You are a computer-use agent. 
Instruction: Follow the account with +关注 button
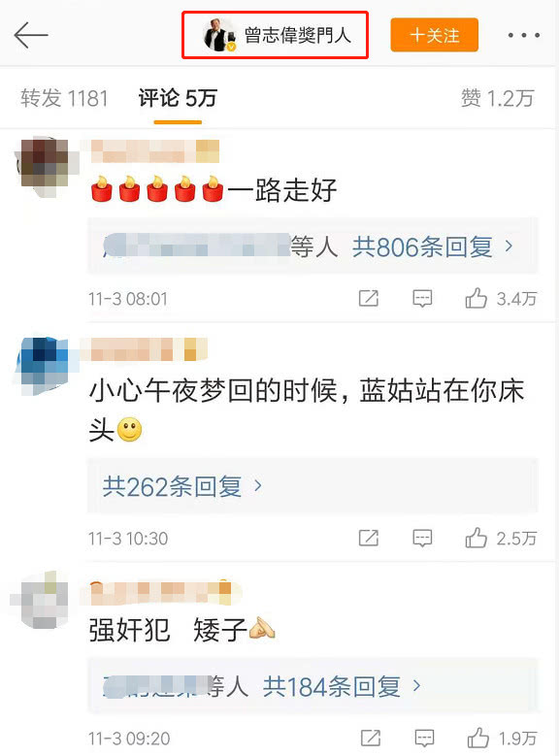pyautogui.click(x=434, y=35)
